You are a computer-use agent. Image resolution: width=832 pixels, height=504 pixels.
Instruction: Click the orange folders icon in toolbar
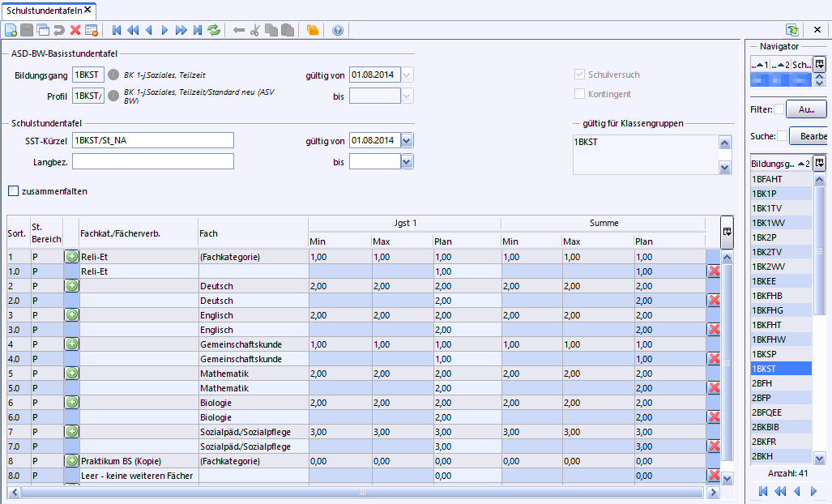[x=313, y=31]
